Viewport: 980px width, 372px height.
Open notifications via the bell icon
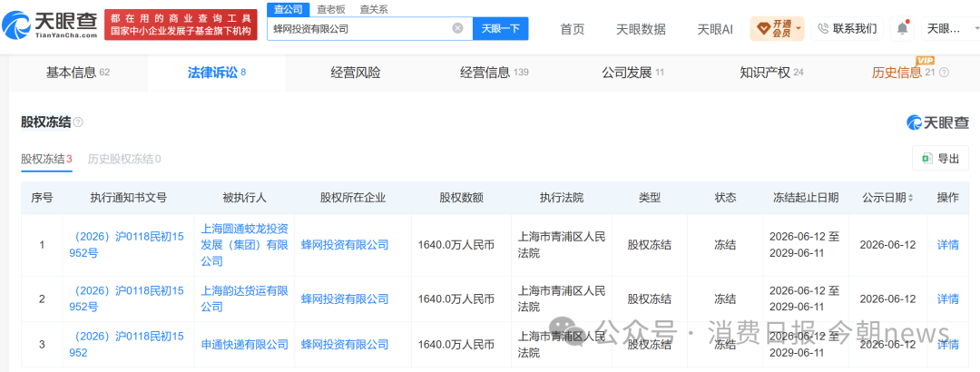pyautogui.click(x=903, y=28)
